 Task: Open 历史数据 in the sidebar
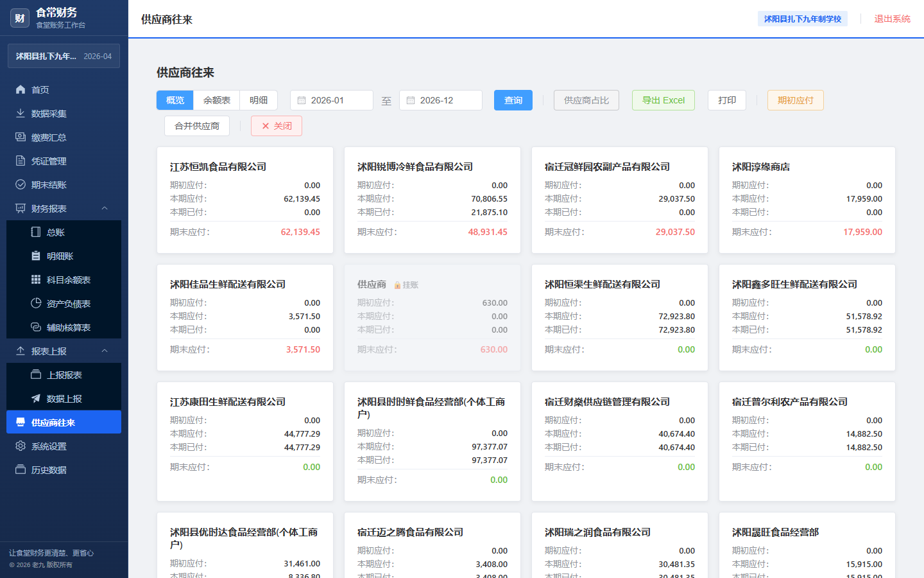(x=64, y=470)
